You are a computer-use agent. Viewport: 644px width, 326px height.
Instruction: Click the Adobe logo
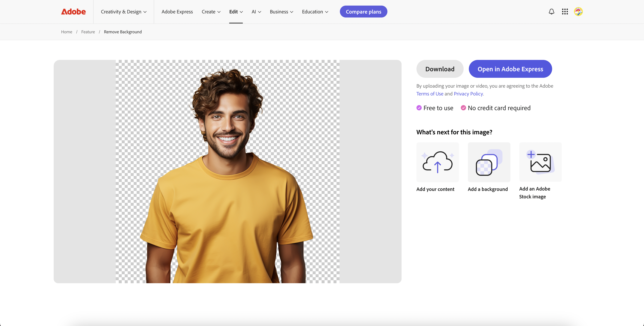tap(73, 12)
